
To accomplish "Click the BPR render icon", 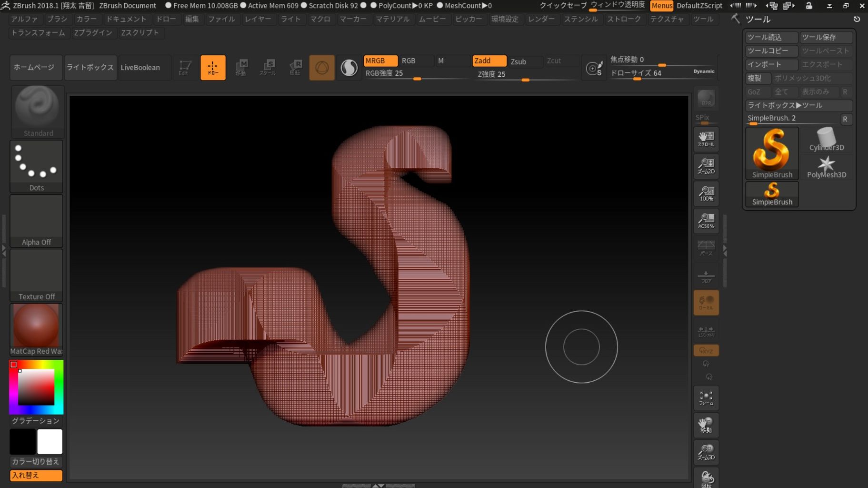I will 706,99.
